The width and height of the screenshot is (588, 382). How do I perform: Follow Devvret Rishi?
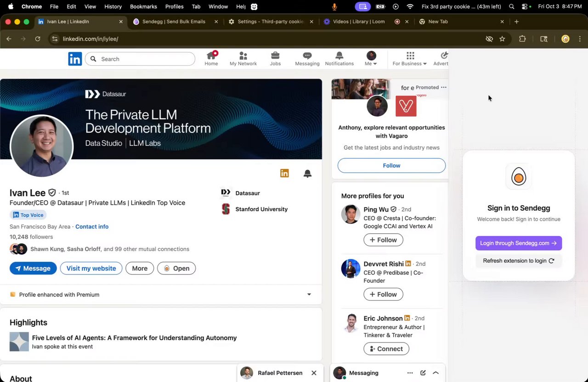tap(383, 294)
